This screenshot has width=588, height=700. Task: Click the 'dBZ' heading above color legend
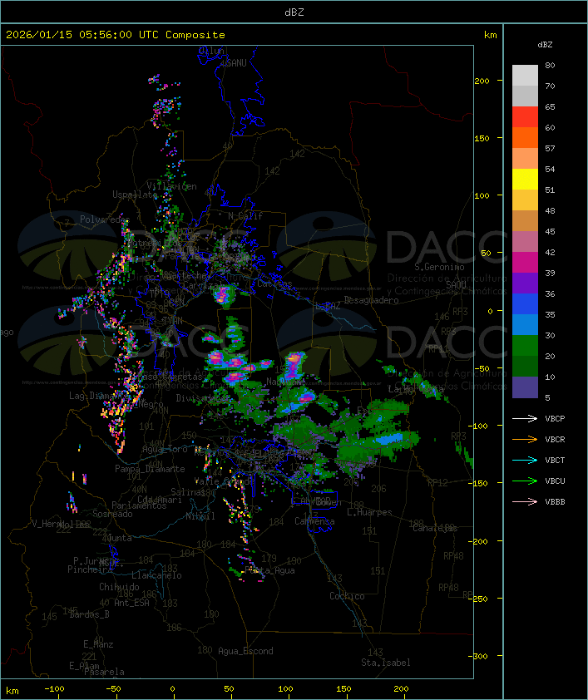[x=545, y=45]
